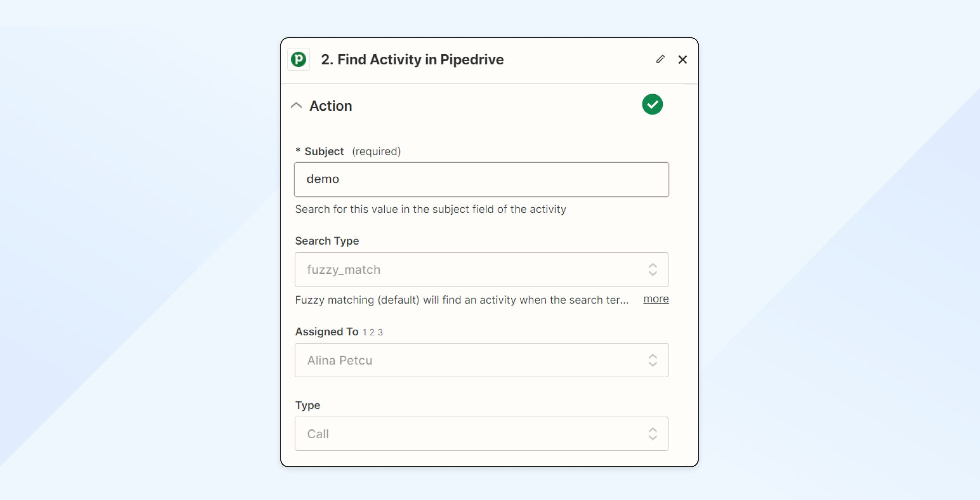The width and height of the screenshot is (980, 500).
Task: Rename step using the pencil edit icon
Action: (x=660, y=59)
